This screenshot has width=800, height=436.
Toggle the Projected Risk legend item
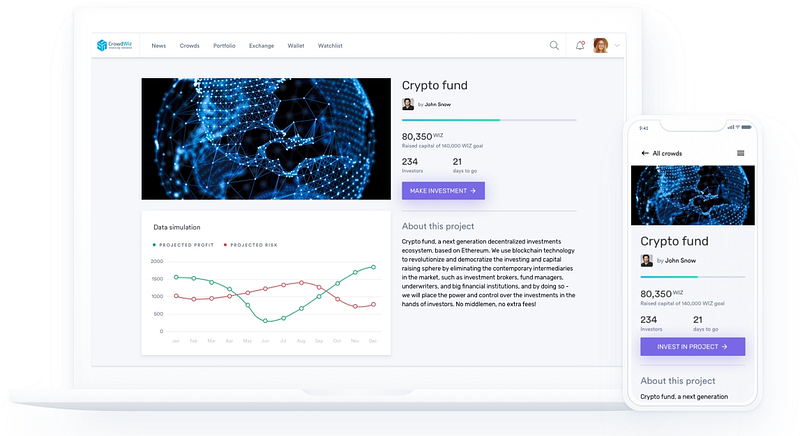[x=251, y=245]
